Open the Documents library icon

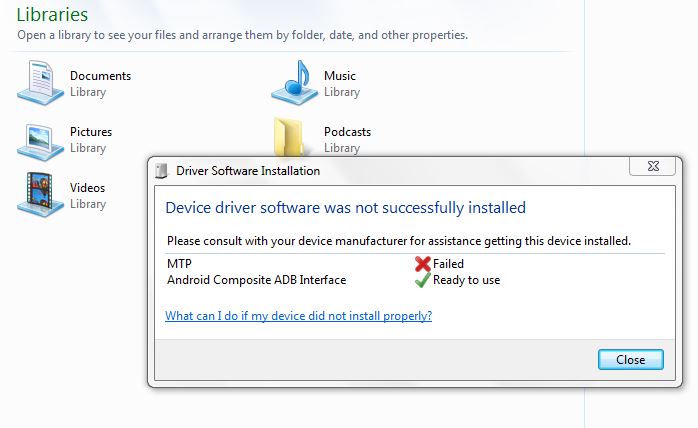click(x=41, y=83)
